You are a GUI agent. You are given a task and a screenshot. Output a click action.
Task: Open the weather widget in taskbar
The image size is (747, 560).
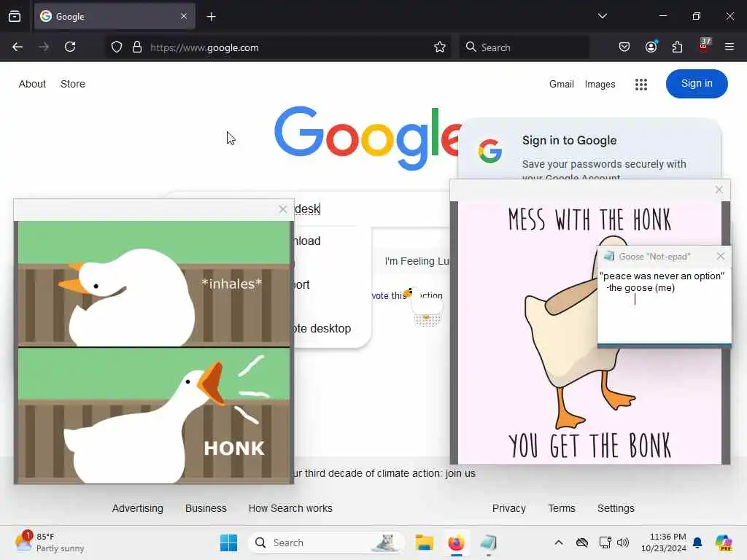[50, 542]
